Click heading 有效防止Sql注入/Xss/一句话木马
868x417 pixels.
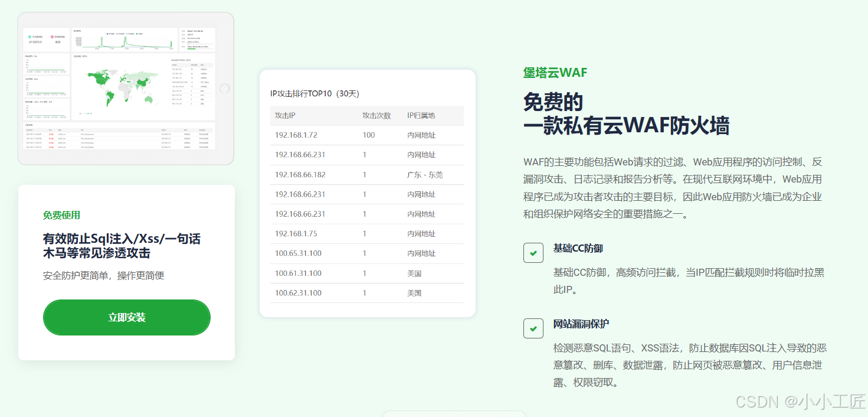point(122,246)
